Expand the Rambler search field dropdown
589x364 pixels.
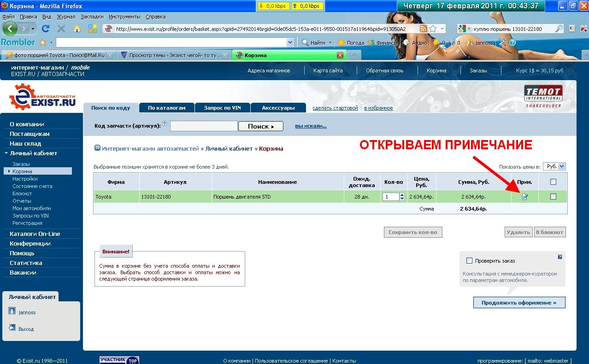point(290,42)
